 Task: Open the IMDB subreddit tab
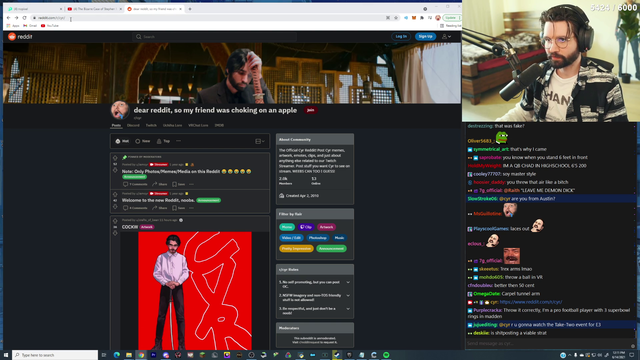pyautogui.click(x=219, y=125)
